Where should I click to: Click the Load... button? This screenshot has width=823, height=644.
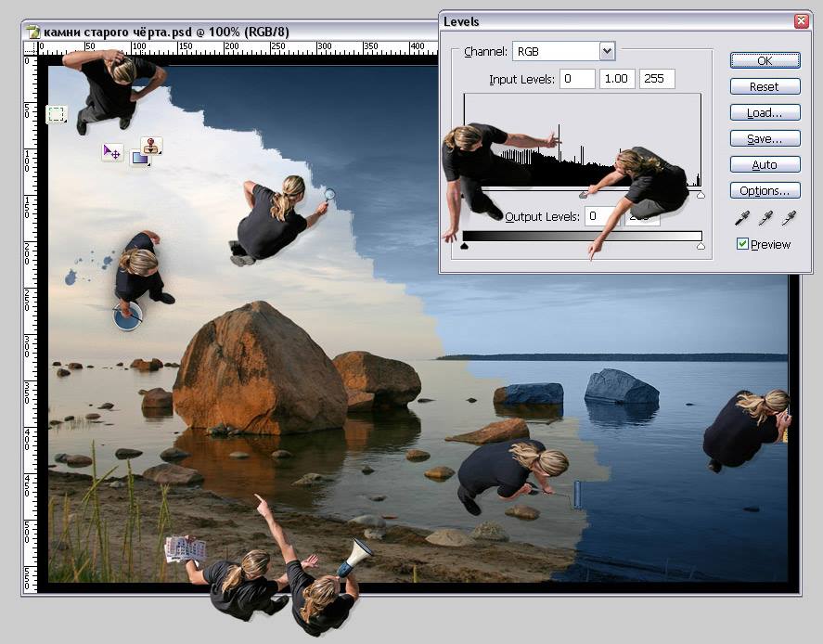764,112
